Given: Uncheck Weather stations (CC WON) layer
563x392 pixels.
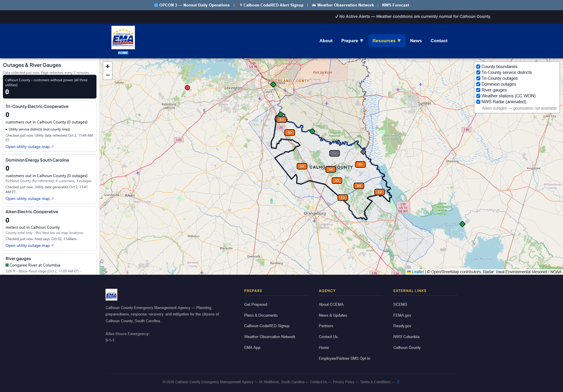Looking at the screenshot, I should (x=478, y=96).
